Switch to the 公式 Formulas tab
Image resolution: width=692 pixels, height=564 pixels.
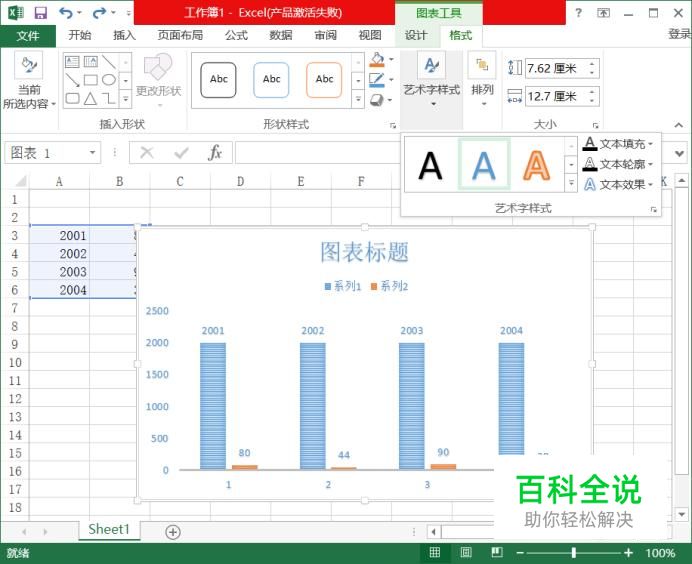click(236, 35)
